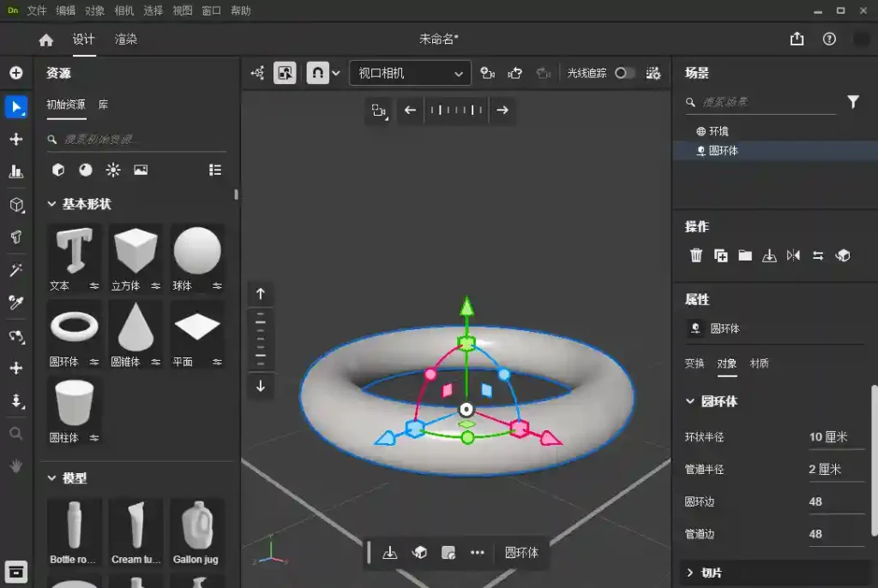
Task: Expand the 切片 section in properties
Action: pyautogui.click(x=707, y=572)
